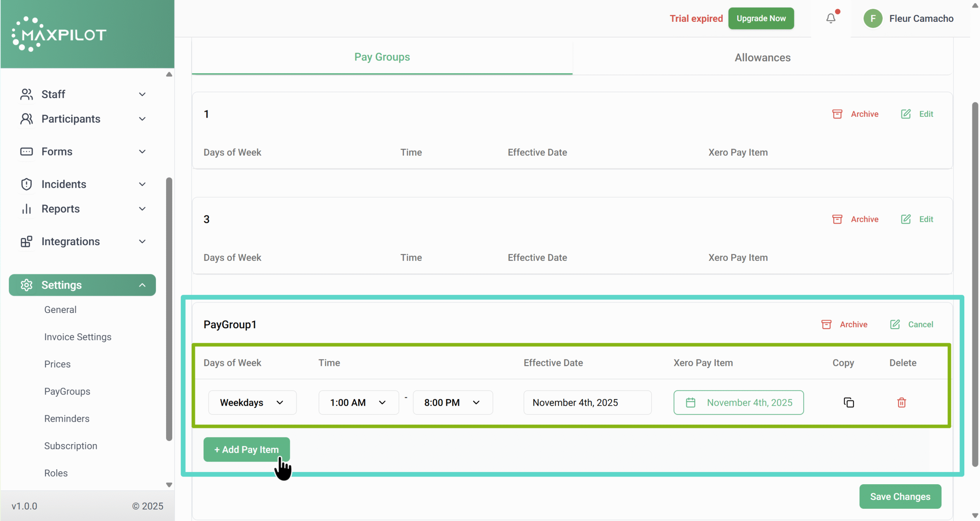Image resolution: width=980 pixels, height=521 pixels.
Task: Switch to the Allowances tab
Action: tap(762, 57)
